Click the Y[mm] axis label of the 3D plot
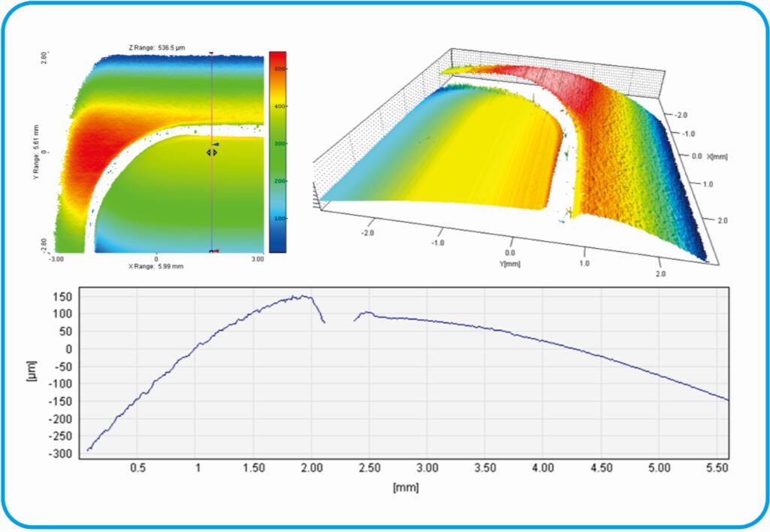 [x=512, y=264]
